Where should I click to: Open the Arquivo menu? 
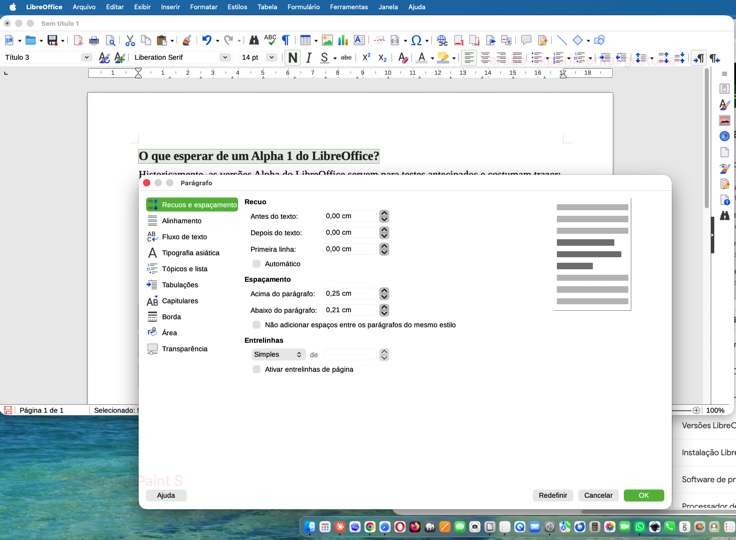click(84, 7)
